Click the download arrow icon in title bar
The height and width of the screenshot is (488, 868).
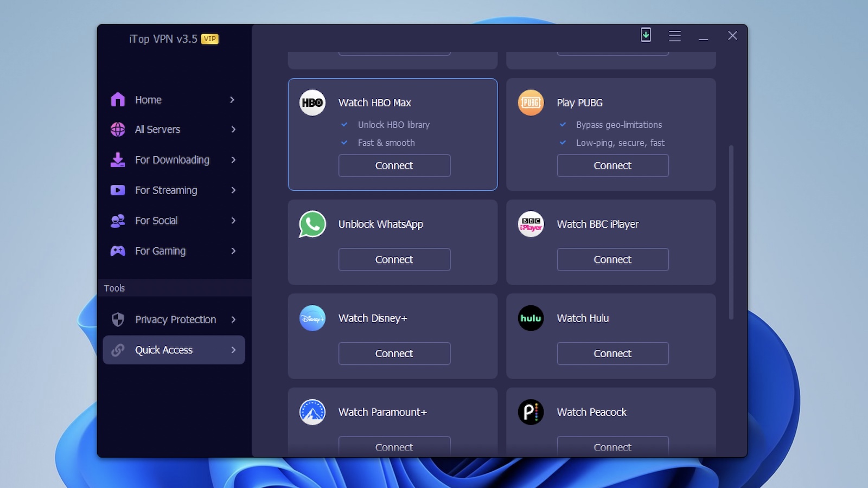pyautogui.click(x=646, y=35)
